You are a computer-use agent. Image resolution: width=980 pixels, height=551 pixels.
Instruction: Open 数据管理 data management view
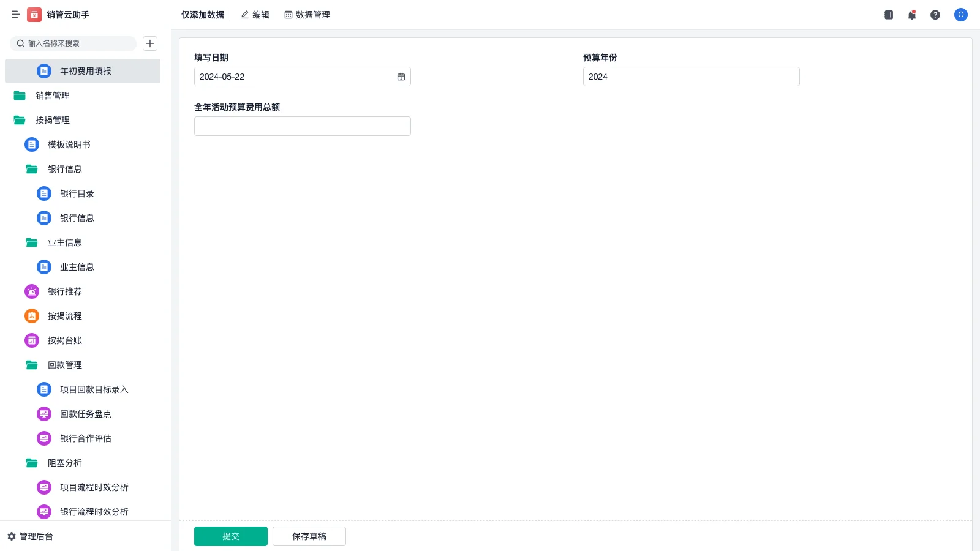coord(307,15)
